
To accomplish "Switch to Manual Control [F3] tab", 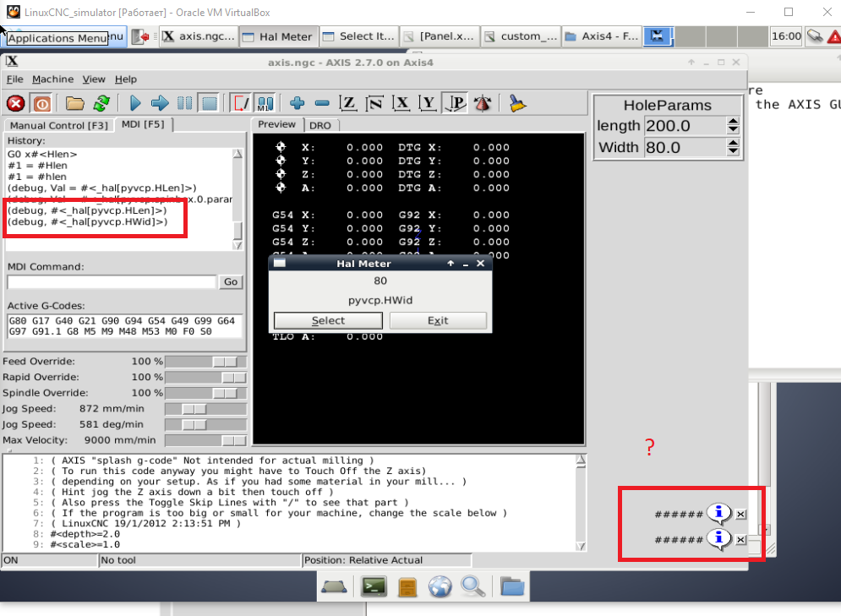I will (58, 125).
